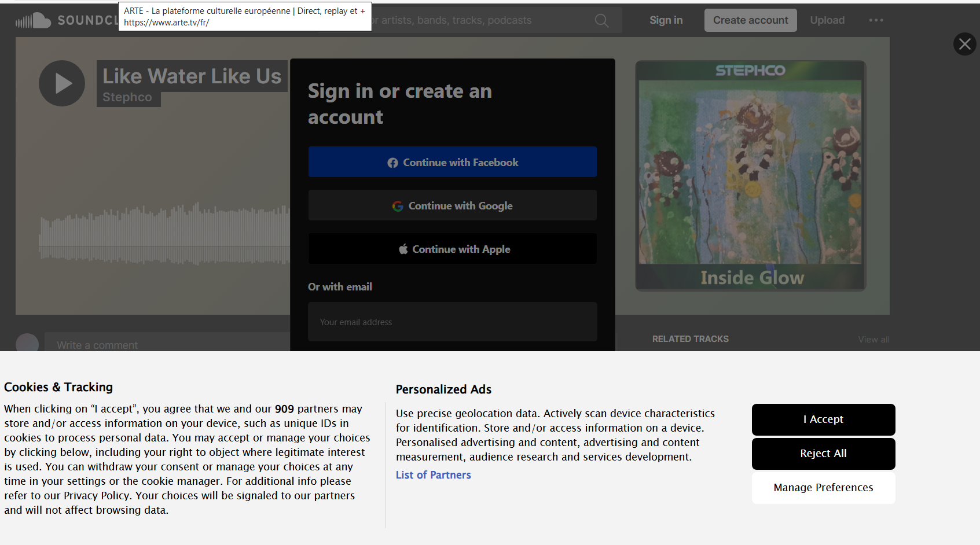Image resolution: width=980 pixels, height=545 pixels.
Task: Close the sign-in overlay with X
Action: coord(964,44)
